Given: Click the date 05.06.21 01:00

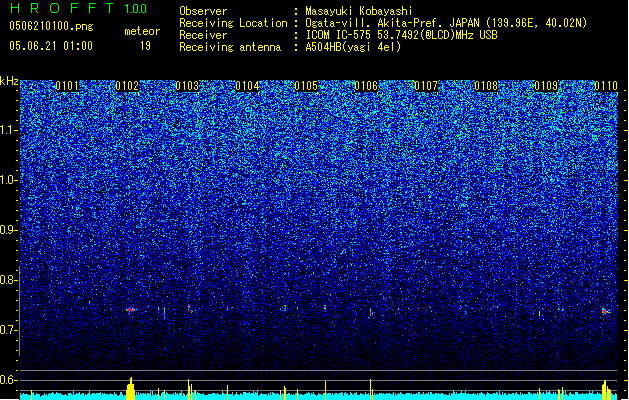Looking at the screenshot, I should 51,46.
